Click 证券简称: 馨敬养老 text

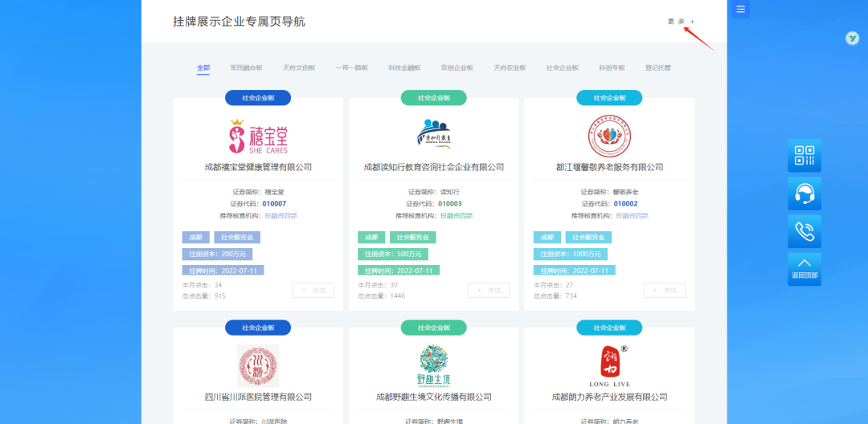[609, 193]
